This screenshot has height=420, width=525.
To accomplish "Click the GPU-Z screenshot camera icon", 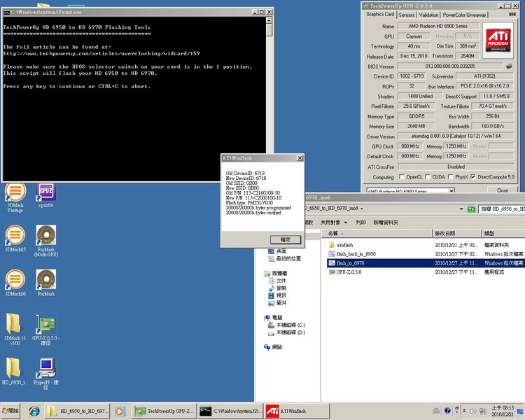I will pos(512,14).
